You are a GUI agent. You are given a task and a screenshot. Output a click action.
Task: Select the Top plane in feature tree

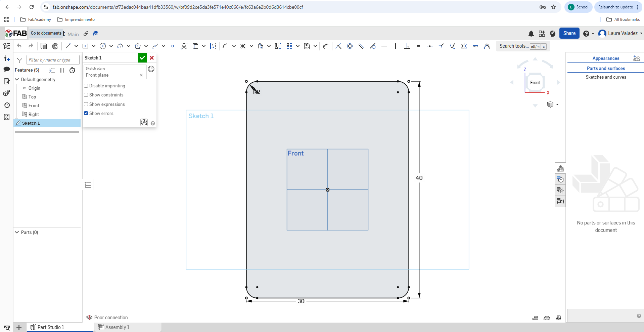(x=32, y=97)
